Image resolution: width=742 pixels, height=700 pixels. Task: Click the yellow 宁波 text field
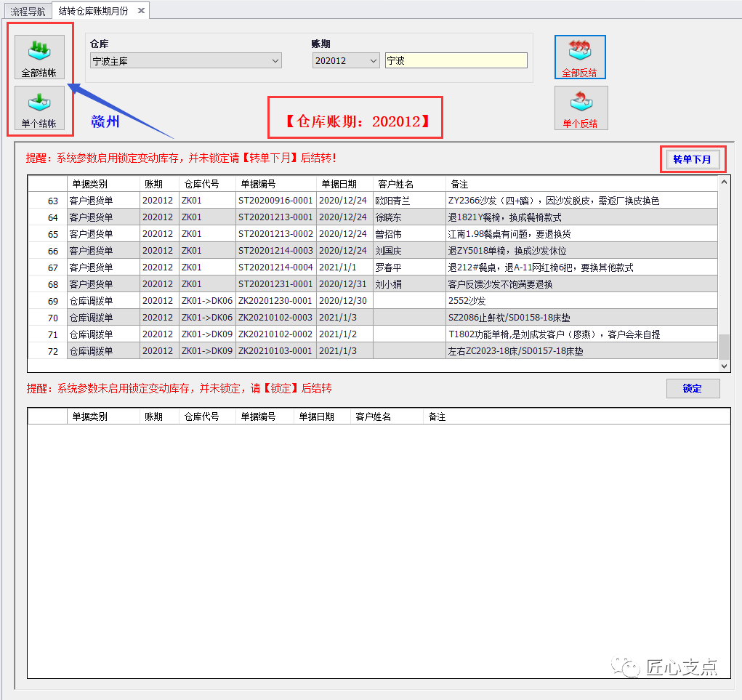tap(456, 61)
